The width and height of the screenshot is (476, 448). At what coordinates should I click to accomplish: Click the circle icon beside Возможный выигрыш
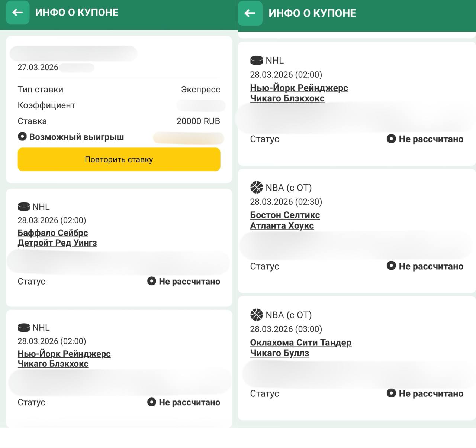pyautogui.click(x=22, y=137)
